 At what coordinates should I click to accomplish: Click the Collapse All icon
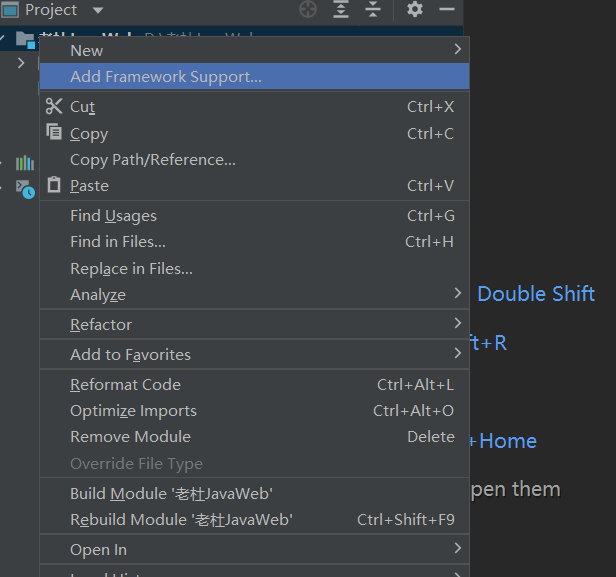click(373, 10)
